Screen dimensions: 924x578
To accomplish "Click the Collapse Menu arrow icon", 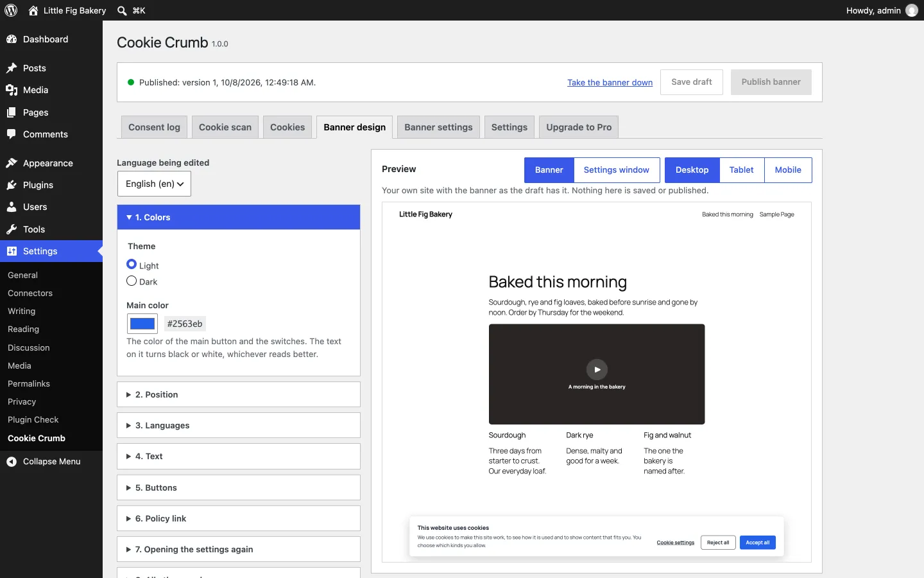I will (12, 461).
